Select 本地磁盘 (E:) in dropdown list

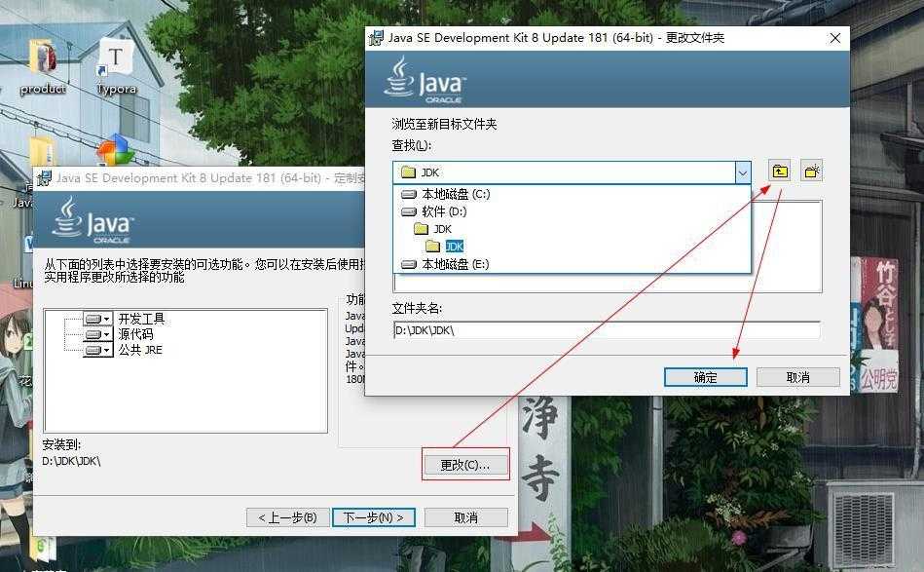[x=446, y=264]
